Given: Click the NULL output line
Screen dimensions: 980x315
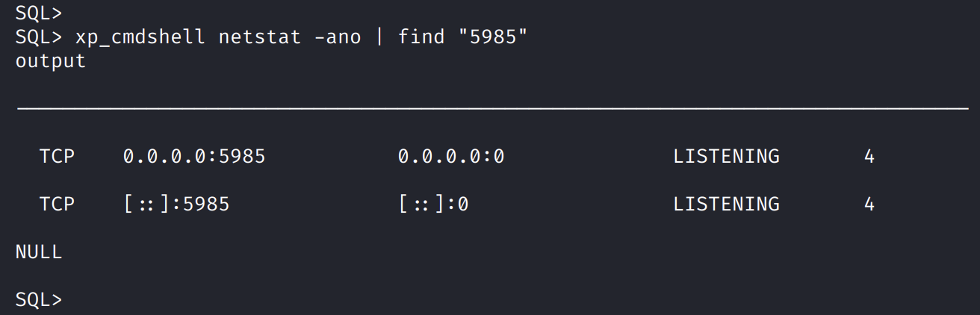Looking at the screenshot, I should pos(39,252).
